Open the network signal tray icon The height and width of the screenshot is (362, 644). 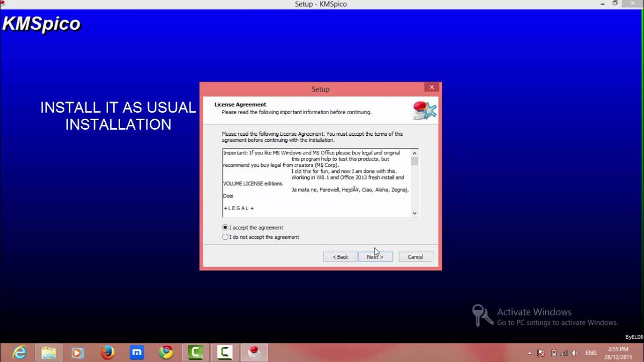tap(564, 353)
